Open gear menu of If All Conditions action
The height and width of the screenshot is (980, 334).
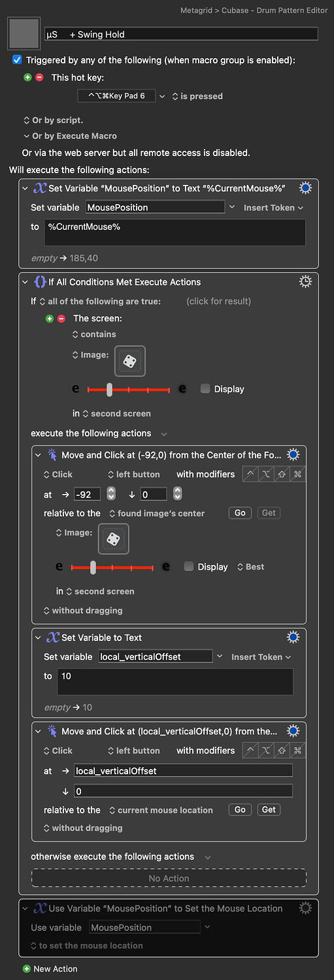pos(305,282)
